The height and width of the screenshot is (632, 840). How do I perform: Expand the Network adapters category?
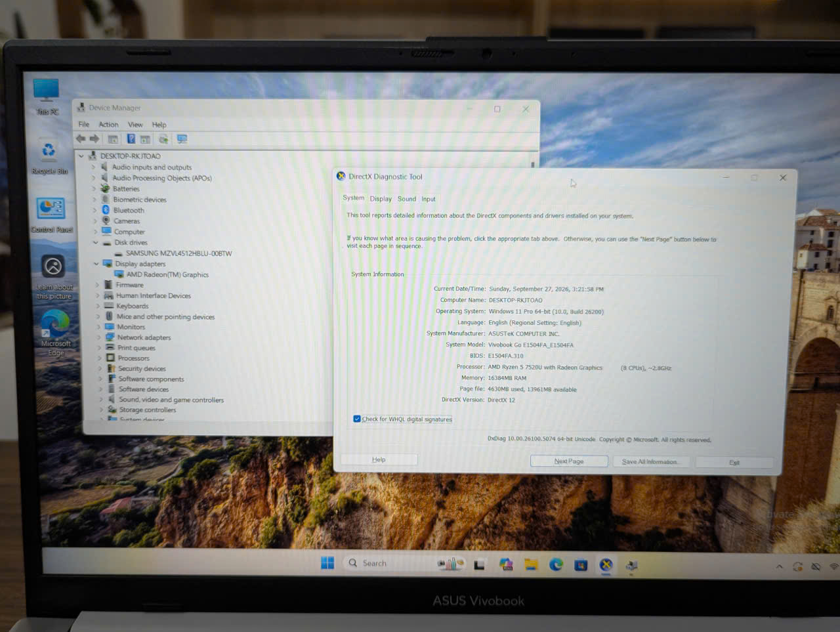[x=99, y=337]
